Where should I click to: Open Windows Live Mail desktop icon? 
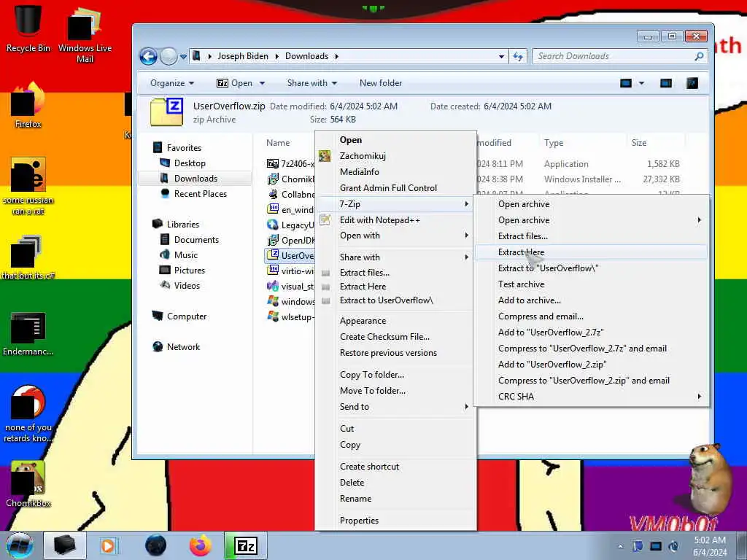click(85, 34)
